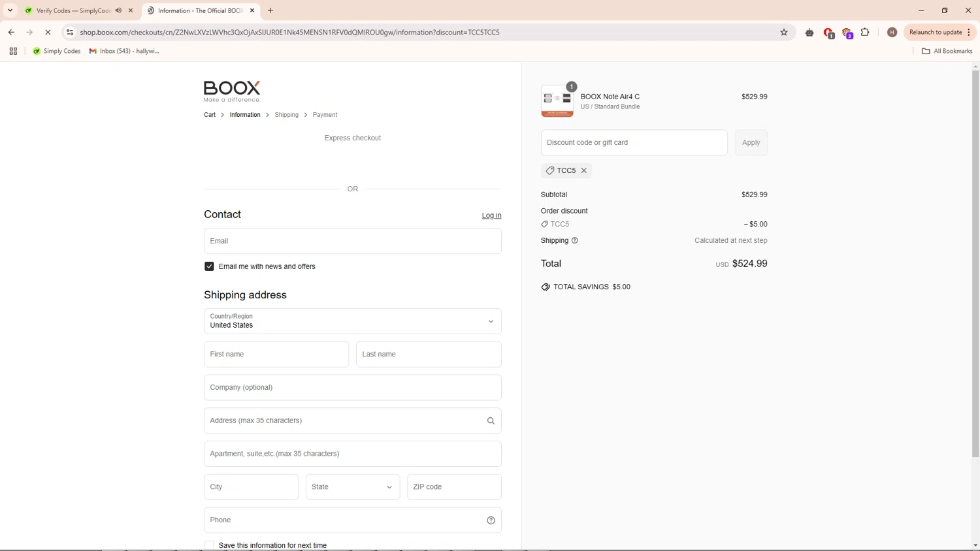The height and width of the screenshot is (551, 980).
Task: Open the Extensions puzzle menu
Action: click(x=865, y=32)
